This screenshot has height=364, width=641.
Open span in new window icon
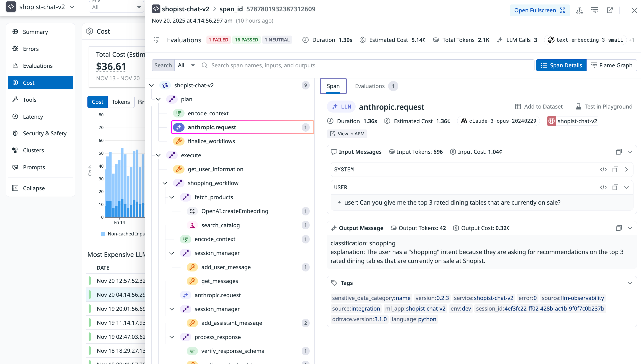pos(610,10)
